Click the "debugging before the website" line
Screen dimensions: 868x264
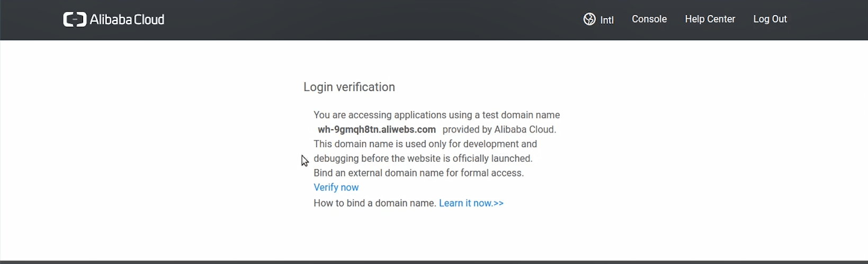pyautogui.click(x=423, y=159)
